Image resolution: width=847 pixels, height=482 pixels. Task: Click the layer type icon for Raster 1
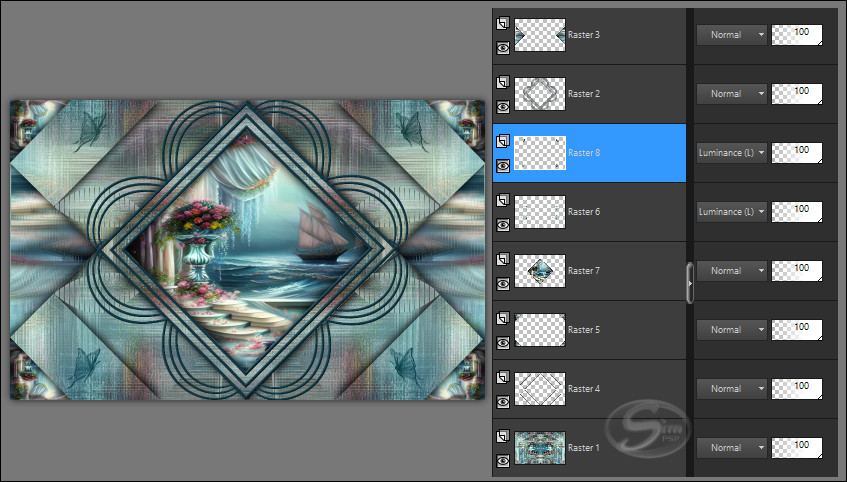point(503,435)
